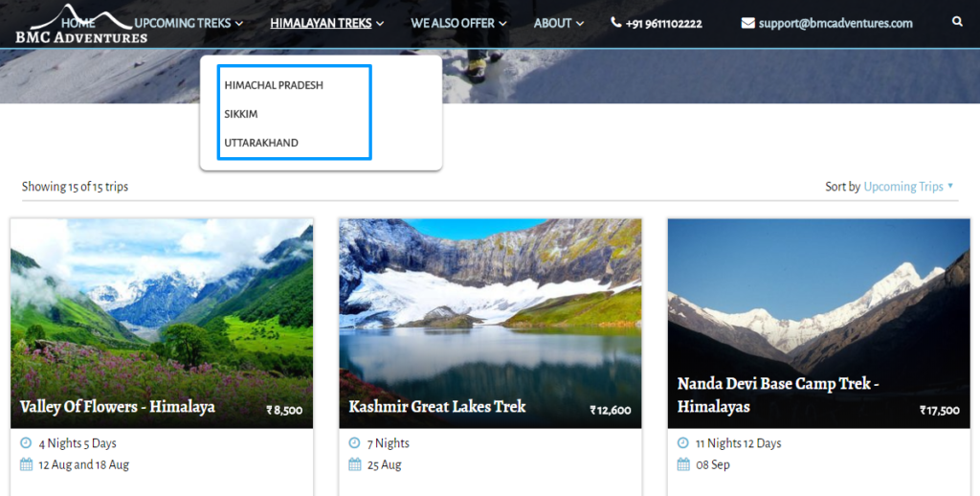Click calendar icon next to 25 Aug
This screenshot has height=496, width=980.
(354, 464)
